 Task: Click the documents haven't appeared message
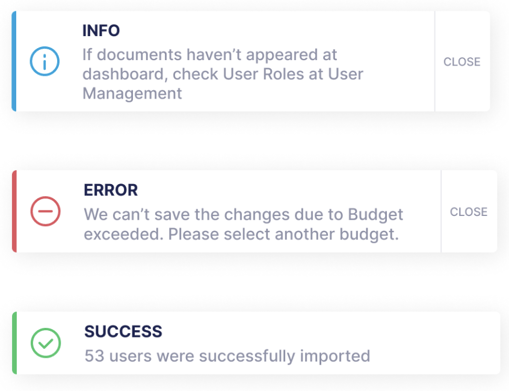223,74
